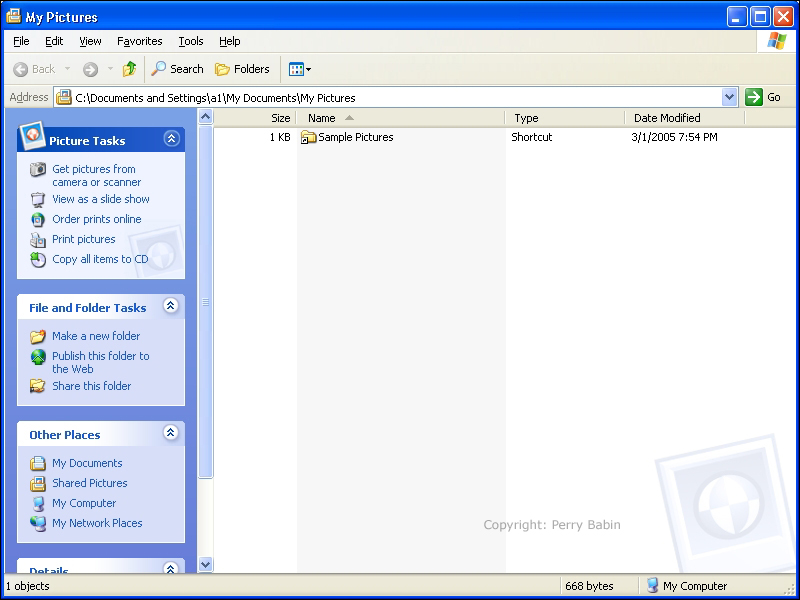Click the Picture Tasks header photo icon

click(x=32, y=135)
